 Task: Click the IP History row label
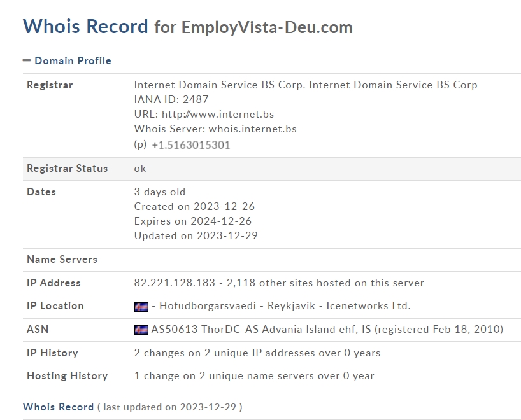tap(52, 353)
